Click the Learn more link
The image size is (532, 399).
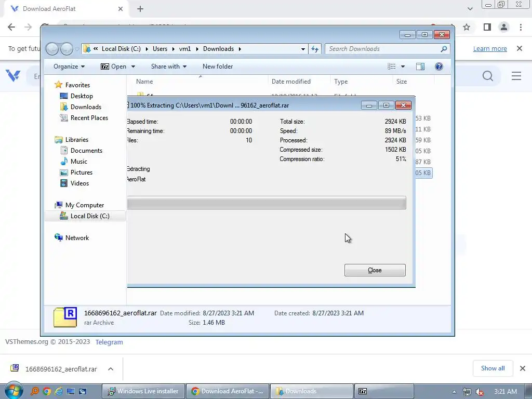[490, 48]
